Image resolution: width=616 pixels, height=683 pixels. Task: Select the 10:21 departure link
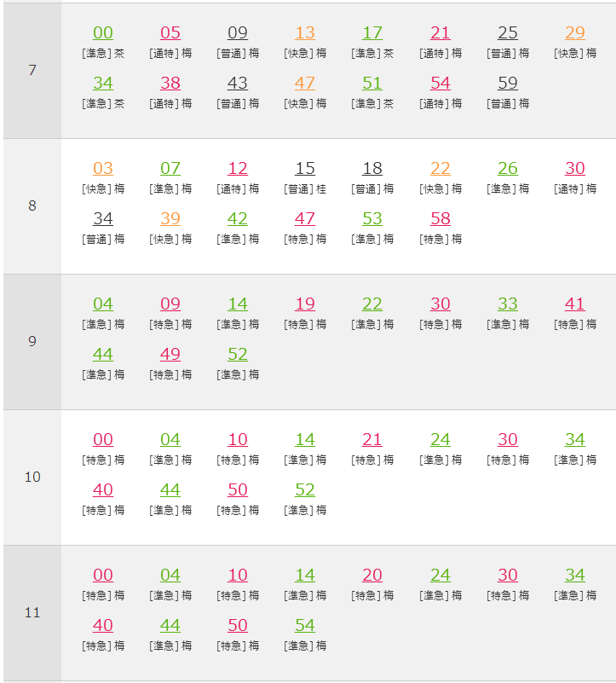click(x=372, y=439)
